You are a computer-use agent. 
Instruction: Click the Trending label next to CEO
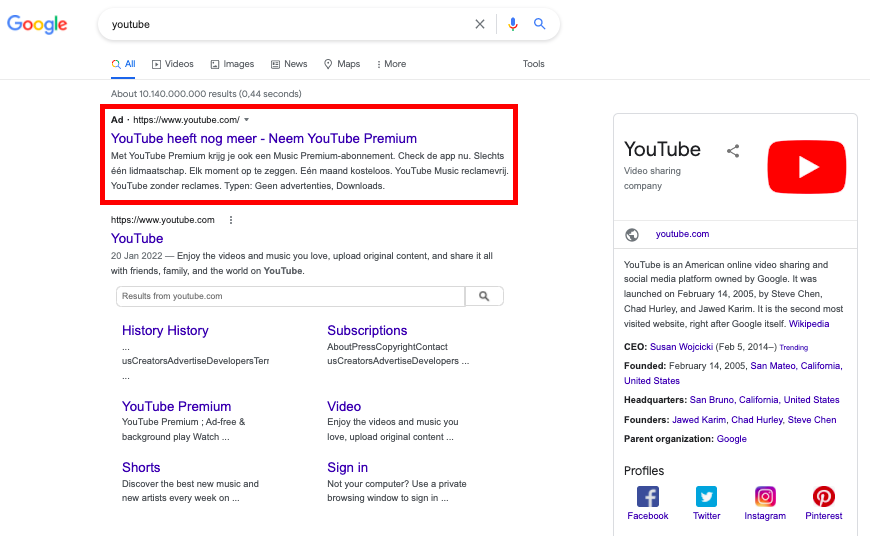793,348
